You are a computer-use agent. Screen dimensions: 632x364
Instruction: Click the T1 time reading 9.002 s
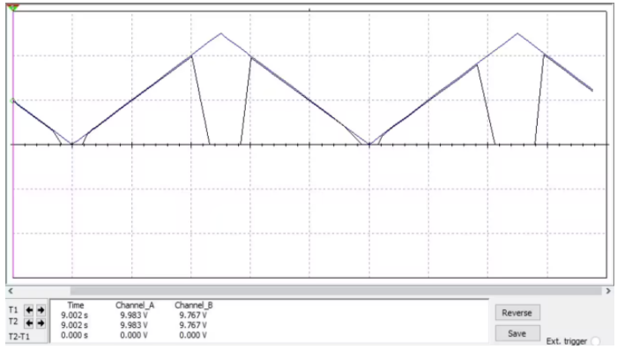tap(74, 316)
